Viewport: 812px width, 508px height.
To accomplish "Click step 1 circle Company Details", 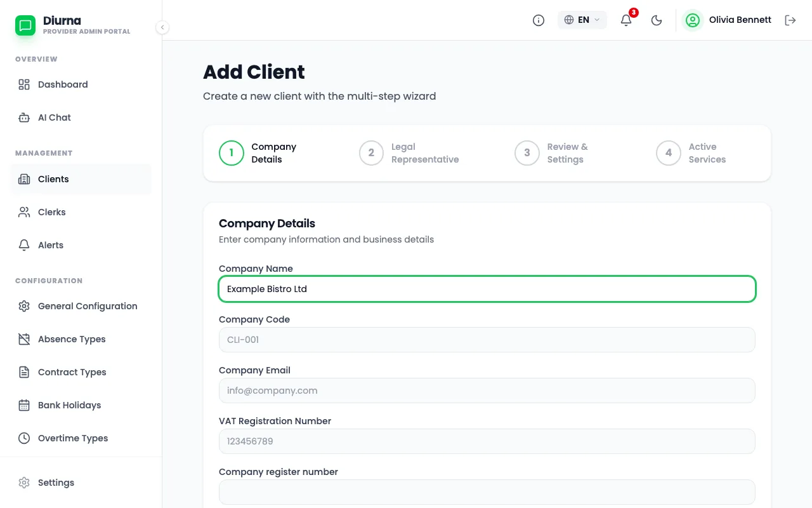I will click(232, 153).
